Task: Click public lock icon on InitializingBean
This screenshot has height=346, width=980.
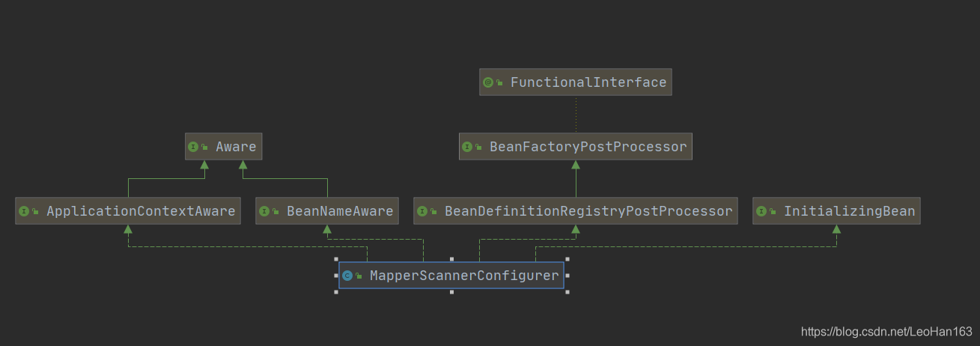Action: tap(773, 212)
